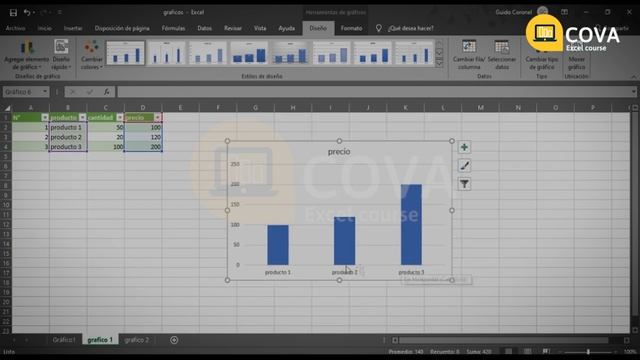Click the chart styles brush button

click(464, 166)
